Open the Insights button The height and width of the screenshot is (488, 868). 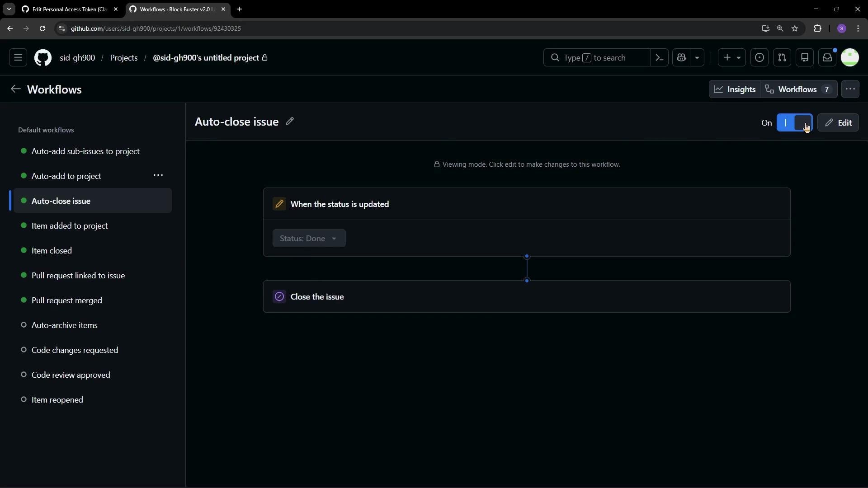tap(735, 89)
